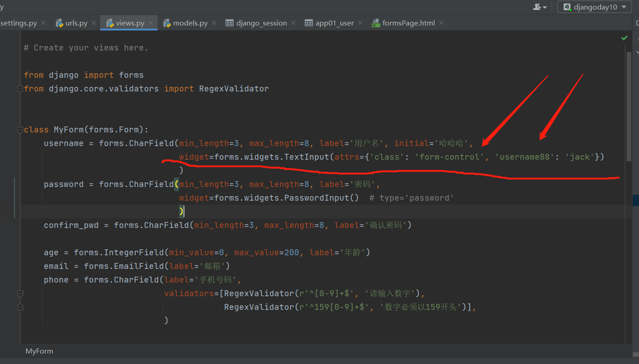
Task: Click the 'jack' string value
Action: [580, 157]
